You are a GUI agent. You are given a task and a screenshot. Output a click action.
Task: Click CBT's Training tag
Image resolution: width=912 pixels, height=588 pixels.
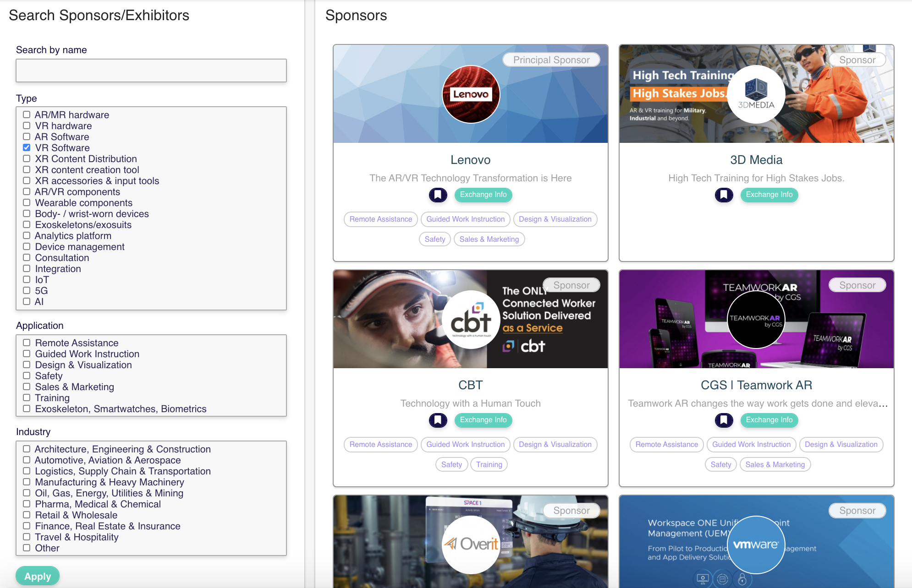[x=489, y=464]
